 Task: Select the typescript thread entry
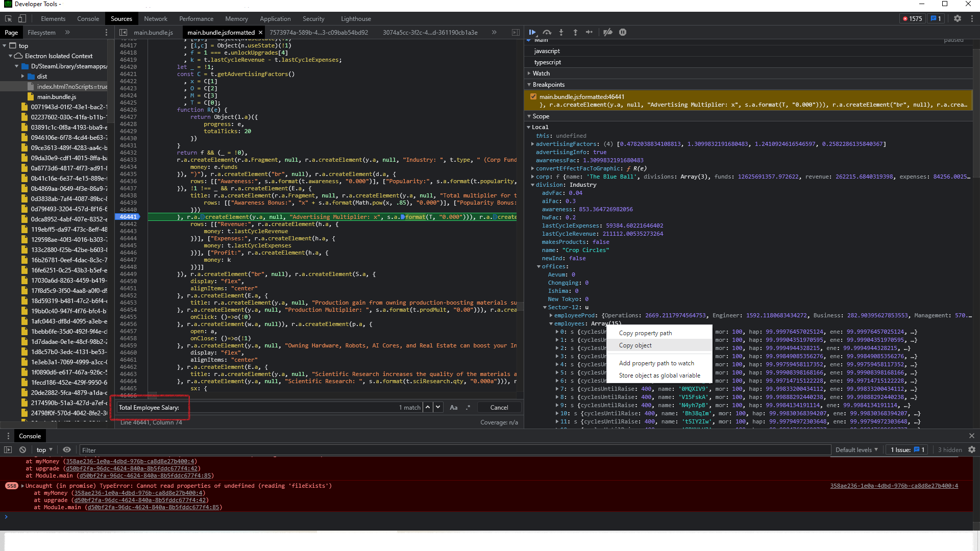(x=548, y=62)
